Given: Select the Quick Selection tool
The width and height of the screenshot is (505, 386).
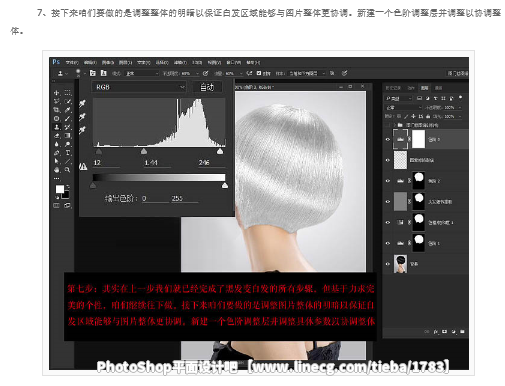Looking at the screenshot, I should (68, 101).
